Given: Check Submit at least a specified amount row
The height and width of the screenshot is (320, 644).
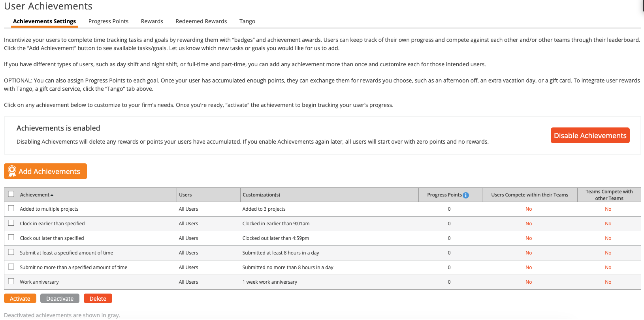Looking at the screenshot, I should click(11, 252).
